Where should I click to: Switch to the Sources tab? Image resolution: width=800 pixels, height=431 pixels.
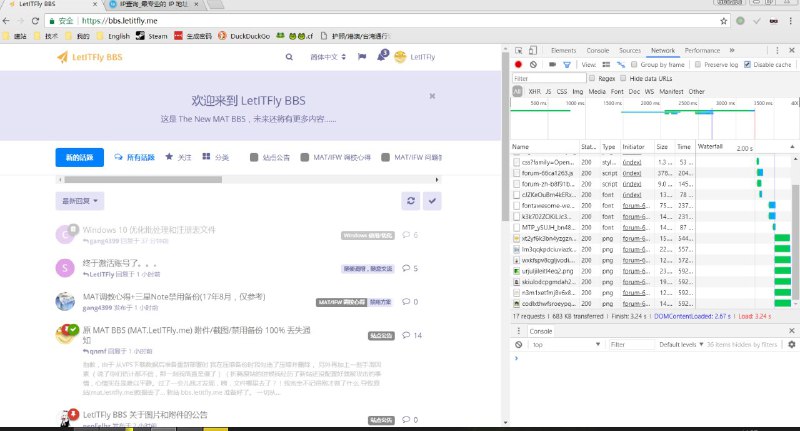pyautogui.click(x=630, y=50)
